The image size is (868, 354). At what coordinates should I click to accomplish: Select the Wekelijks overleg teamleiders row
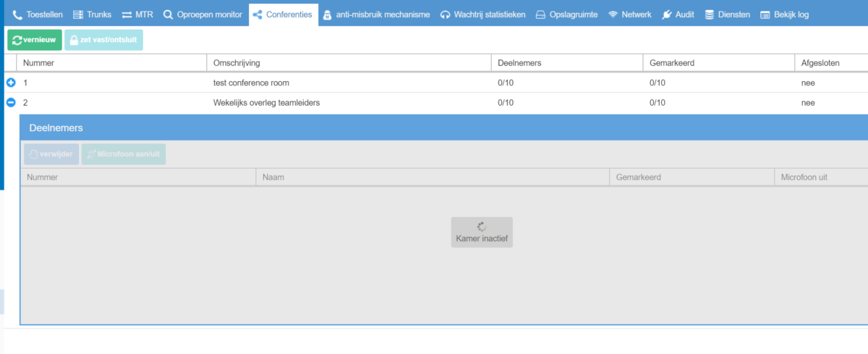(266, 103)
